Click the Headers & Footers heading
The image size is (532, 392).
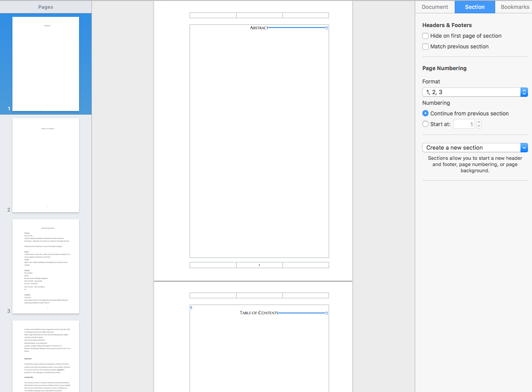pyautogui.click(x=447, y=25)
